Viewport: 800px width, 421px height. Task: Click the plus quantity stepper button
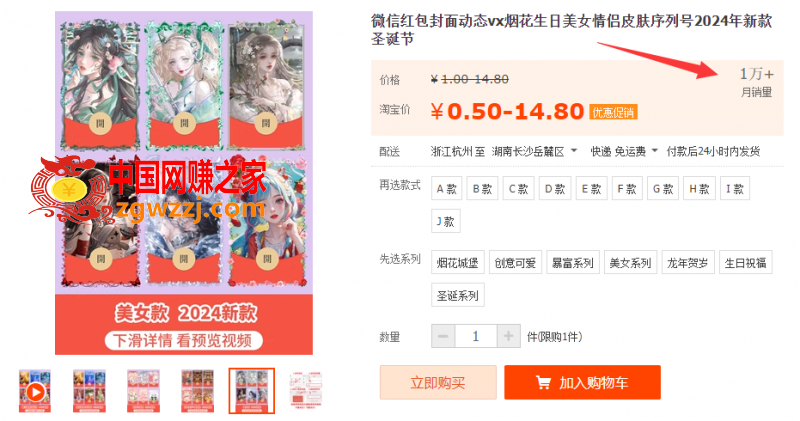pyautogui.click(x=508, y=336)
